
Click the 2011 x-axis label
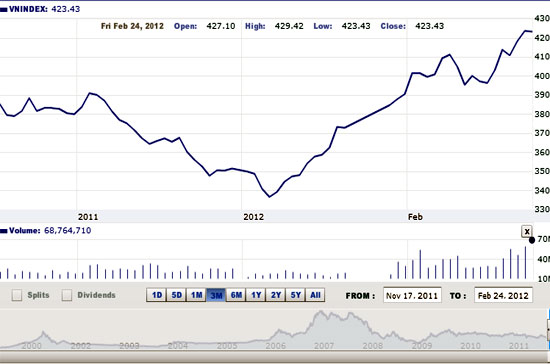88,217
